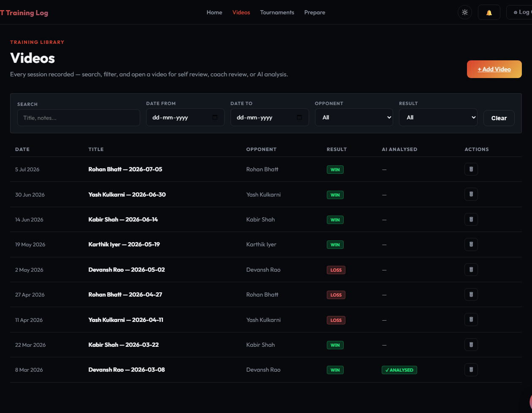Viewport: 532px width, 413px height.
Task: Click the Opponent column header
Action: (261, 149)
